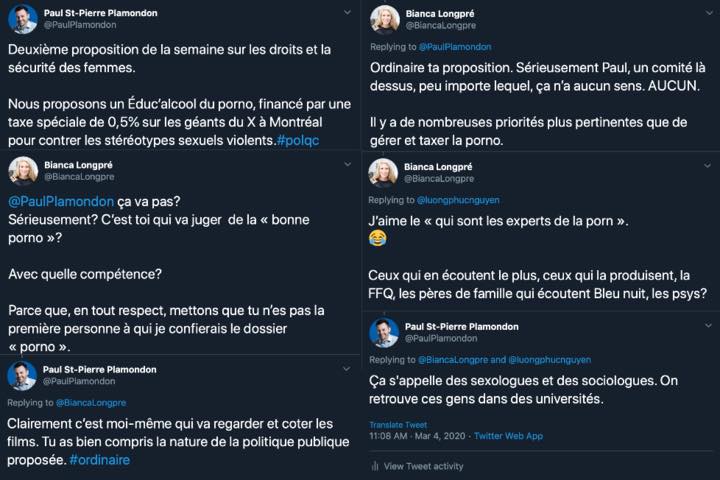Screen dimensions: 720x480
Task: Open the Twitter Web App source link
Action: coord(508,436)
